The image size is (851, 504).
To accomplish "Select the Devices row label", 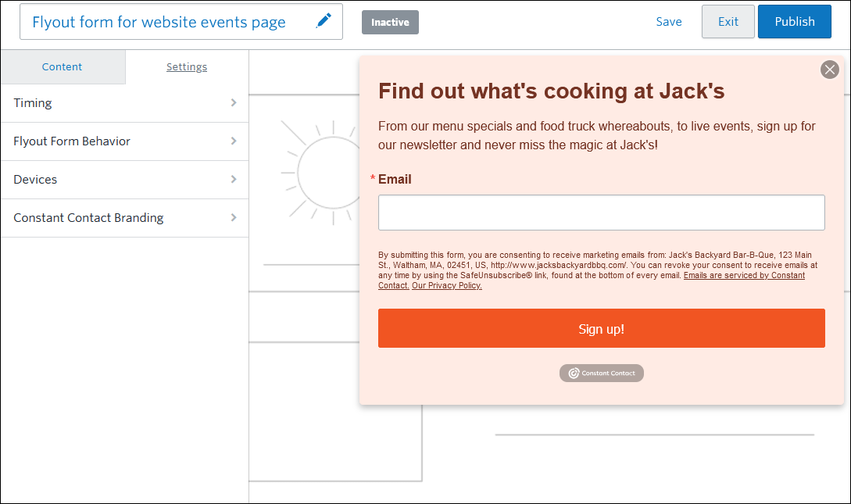I will point(35,180).
